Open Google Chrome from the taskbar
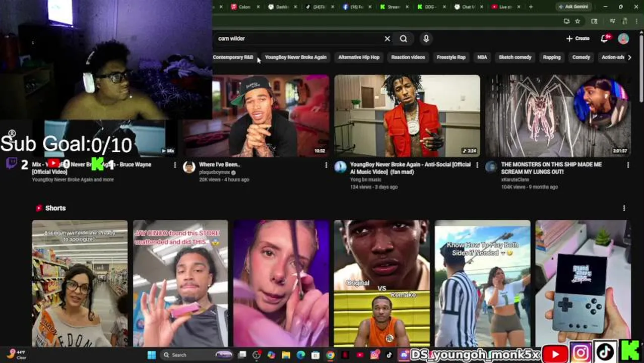Viewport: 644px width, 363px height. click(x=330, y=355)
